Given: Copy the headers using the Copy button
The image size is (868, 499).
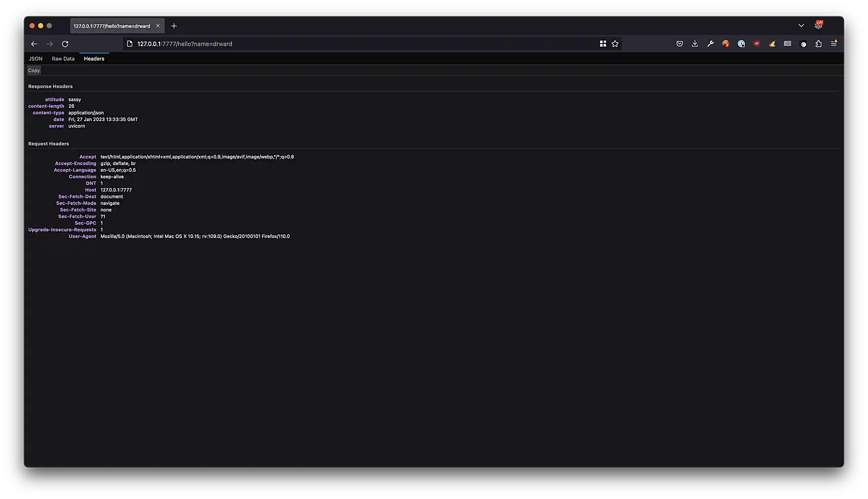Looking at the screenshot, I should click(x=34, y=70).
